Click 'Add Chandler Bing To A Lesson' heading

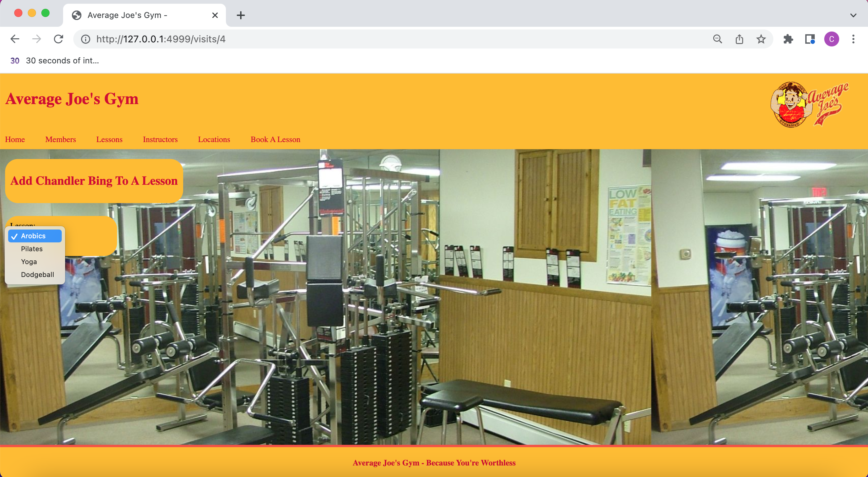[x=94, y=181]
